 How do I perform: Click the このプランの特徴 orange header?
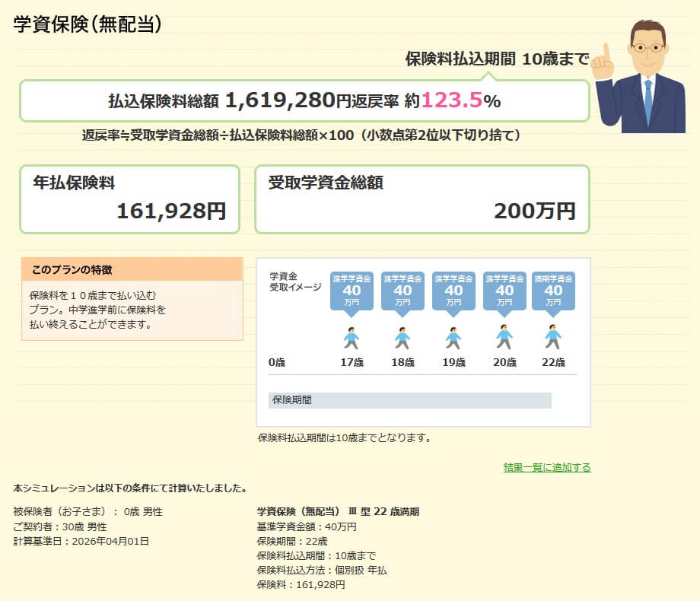(x=132, y=270)
